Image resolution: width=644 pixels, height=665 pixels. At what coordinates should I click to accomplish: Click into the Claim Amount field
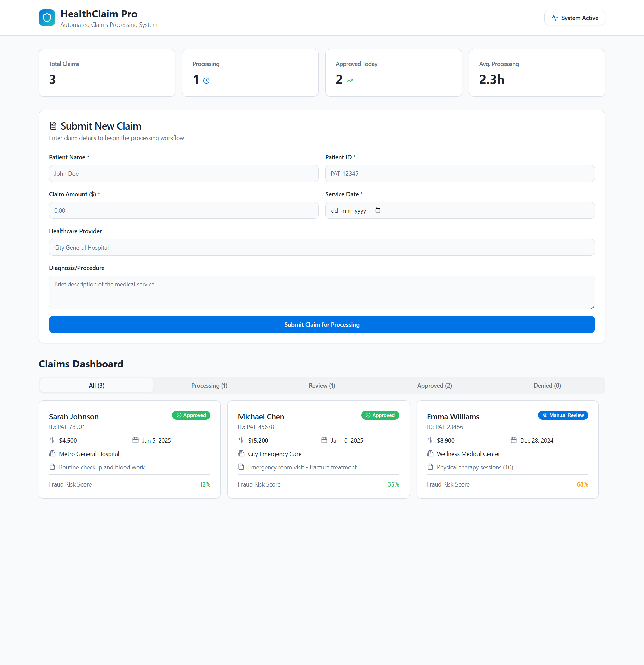tap(183, 211)
